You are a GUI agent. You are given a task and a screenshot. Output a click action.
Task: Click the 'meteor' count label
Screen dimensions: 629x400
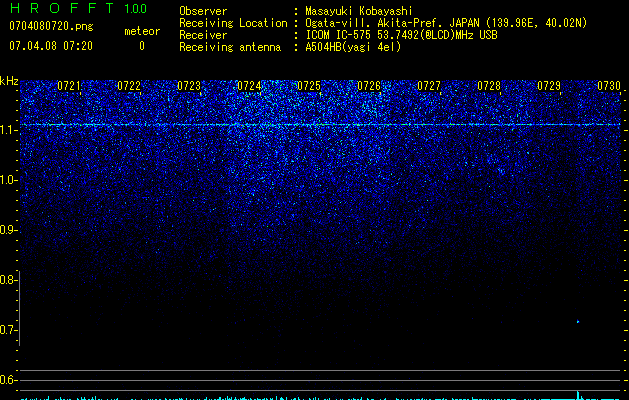pyautogui.click(x=142, y=31)
